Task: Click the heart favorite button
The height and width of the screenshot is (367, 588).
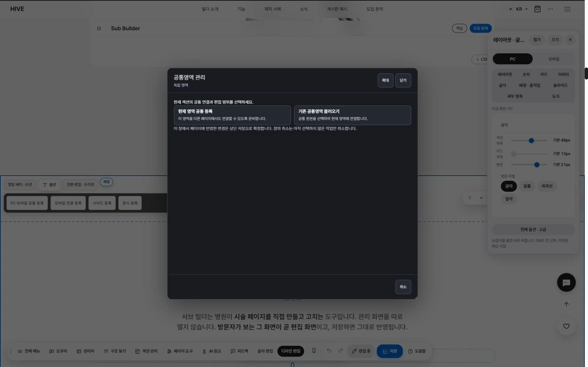Action: tap(566, 326)
